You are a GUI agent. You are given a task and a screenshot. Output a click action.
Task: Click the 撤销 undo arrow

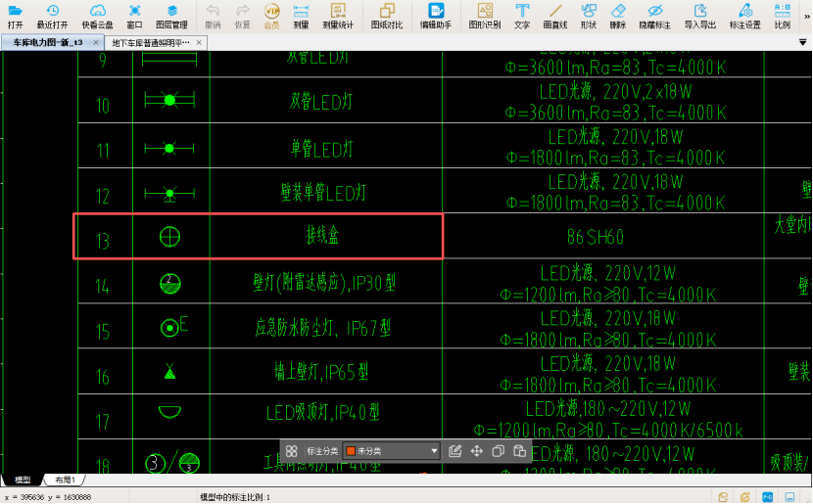[x=213, y=16]
